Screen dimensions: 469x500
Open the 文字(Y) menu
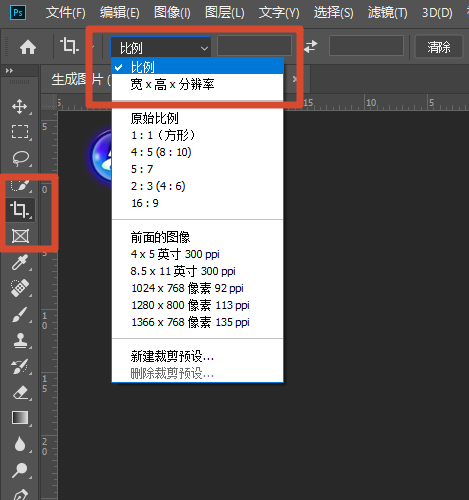coord(279,13)
